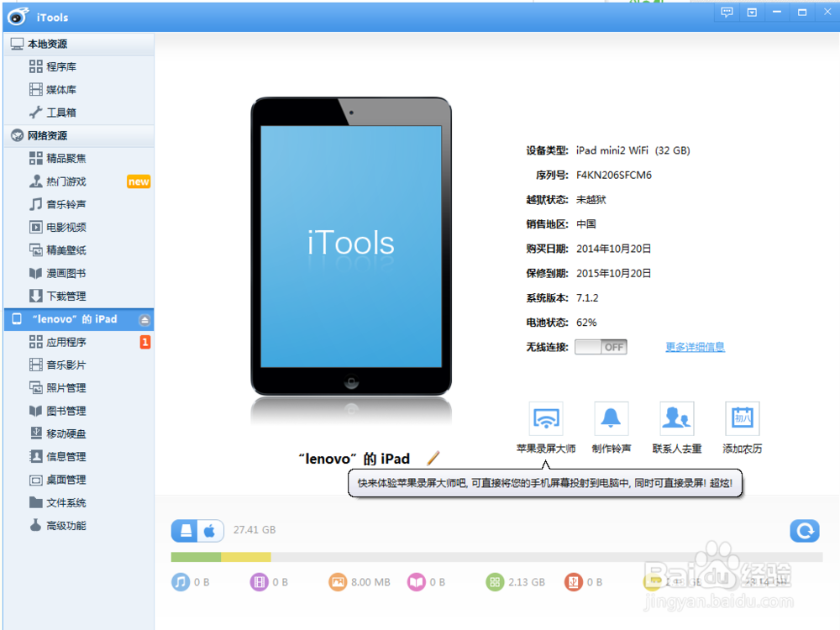The image size is (840, 630).
Task: Launch 苹果录屏大师 screen recorder
Action: point(546,428)
